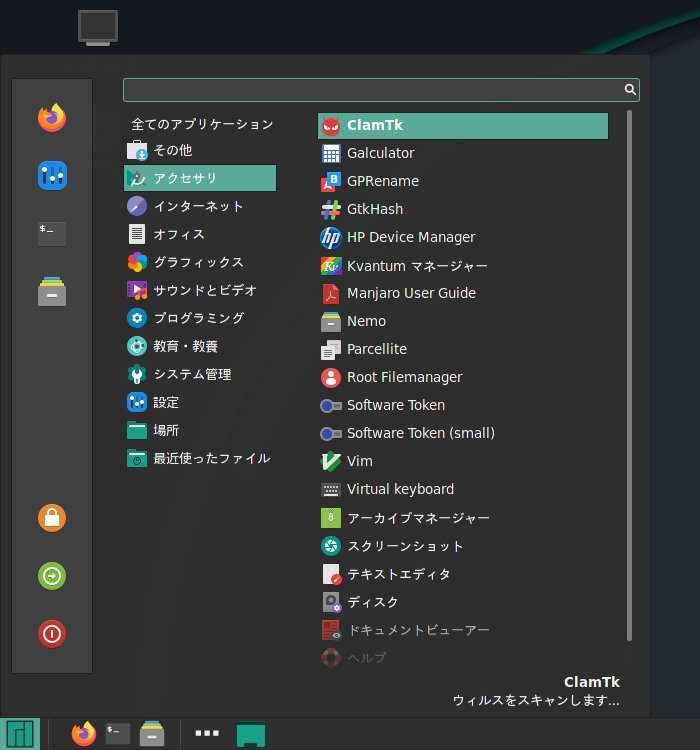This screenshot has height=750, width=700.
Task: Select その他 category
Action: coord(200,151)
